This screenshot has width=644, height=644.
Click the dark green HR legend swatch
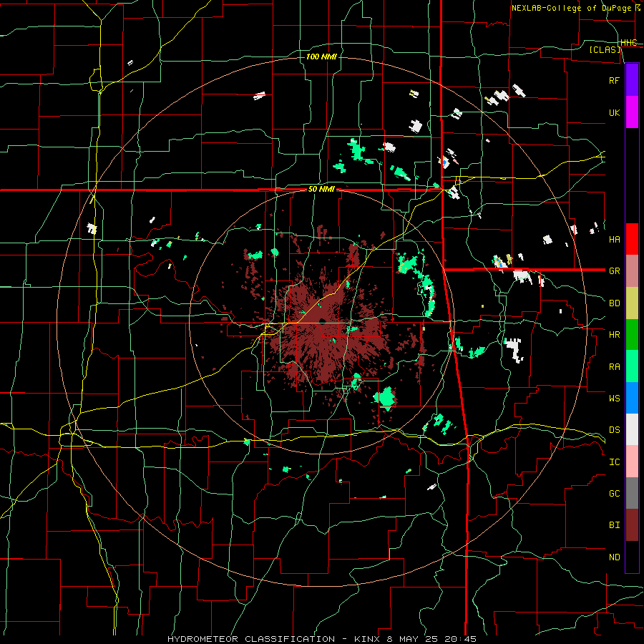[632, 335]
